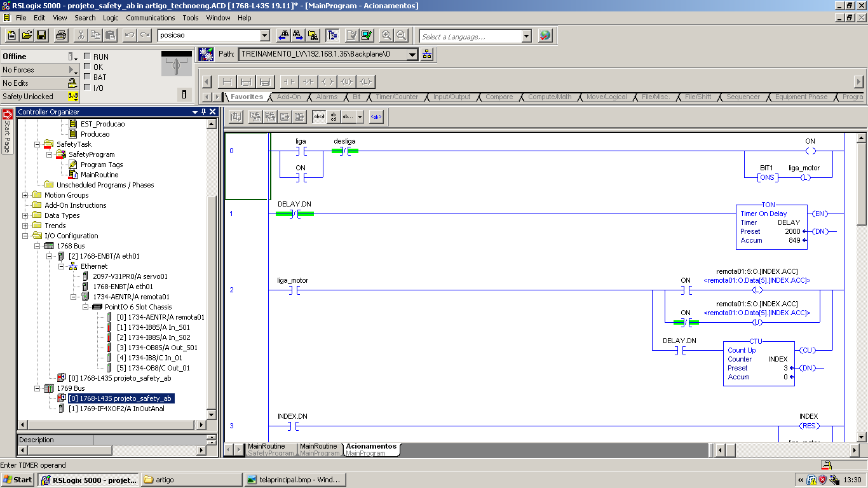The width and height of the screenshot is (868, 488).
Task: Click the CTU Count Up instruction block
Action: (759, 363)
